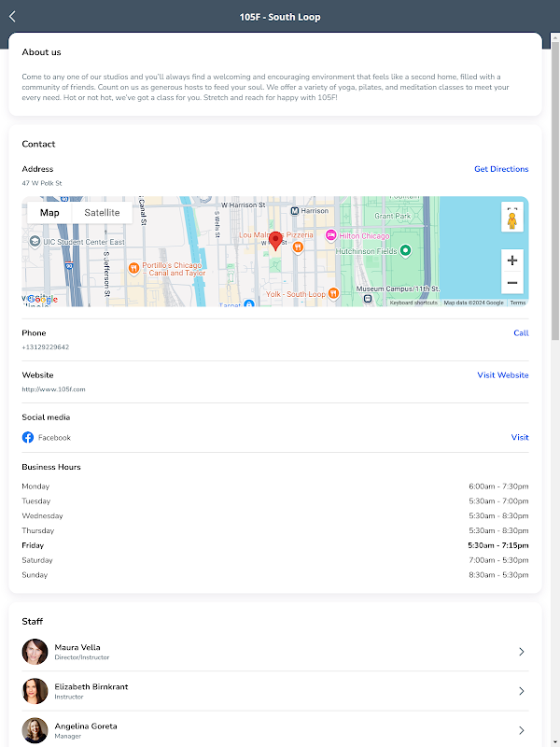
Task: Open Elizabeth Birnkrant staff details chevron
Action: (522, 691)
